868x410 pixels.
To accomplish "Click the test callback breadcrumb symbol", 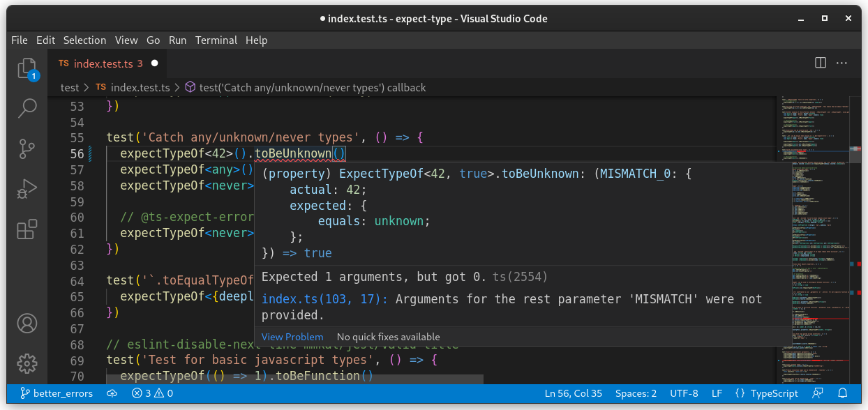I will pyautogui.click(x=306, y=88).
